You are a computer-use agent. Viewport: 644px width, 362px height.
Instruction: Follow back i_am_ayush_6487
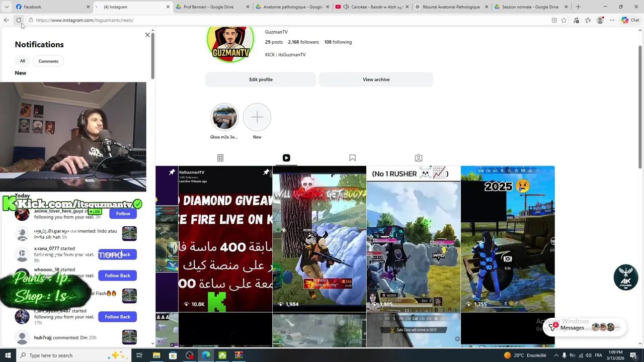117,317
